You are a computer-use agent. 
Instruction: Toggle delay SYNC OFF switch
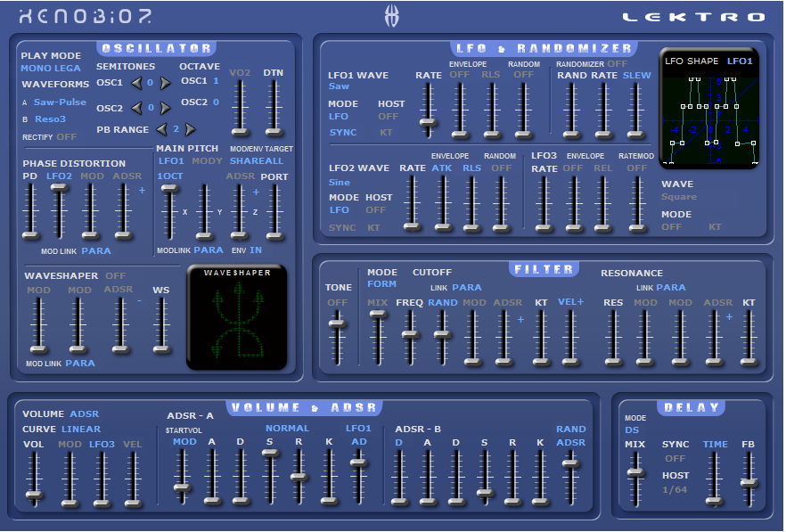[x=675, y=458]
